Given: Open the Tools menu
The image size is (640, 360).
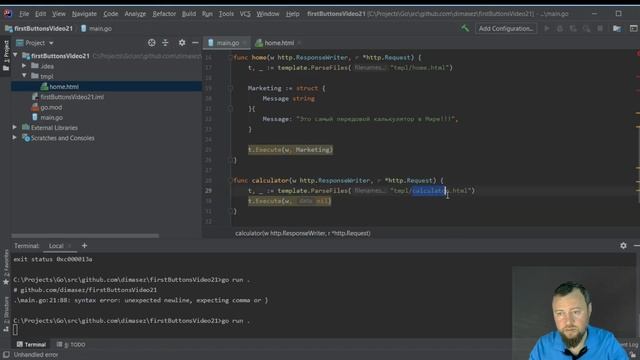Looking at the screenshot, I should (226, 14).
